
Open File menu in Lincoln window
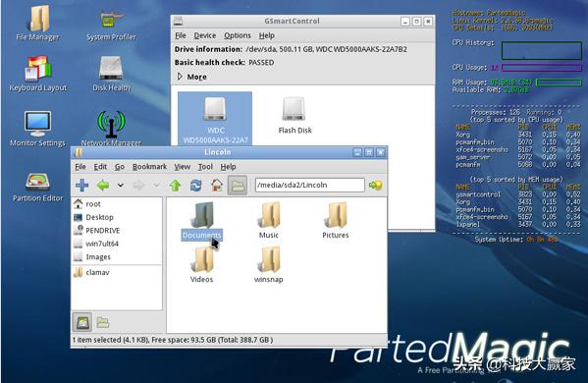click(x=80, y=167)
